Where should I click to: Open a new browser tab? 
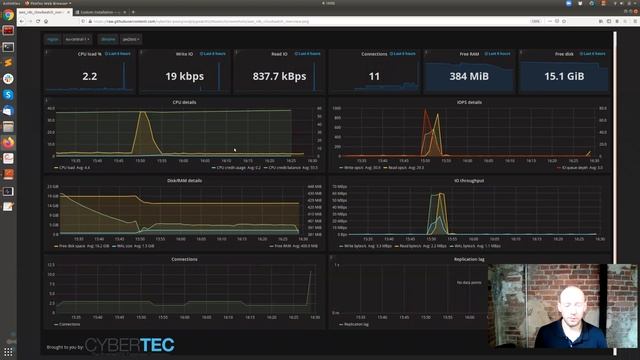(x=133, y=12)
